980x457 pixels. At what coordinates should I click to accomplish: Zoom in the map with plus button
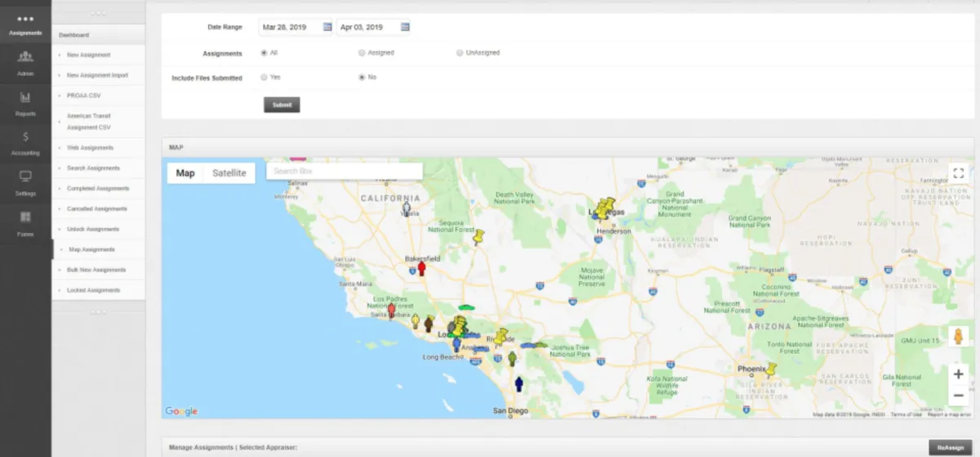pyautogui.click(x=959, y=374)
